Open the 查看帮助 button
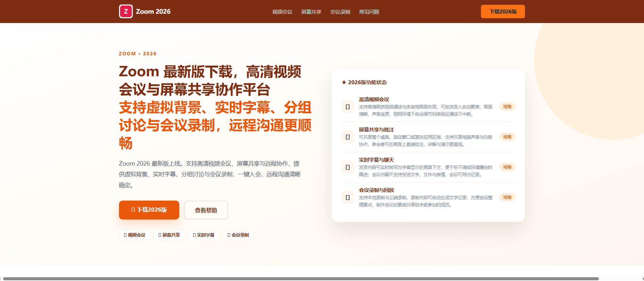This screenshot has width=644, height=281. (206, 210)
